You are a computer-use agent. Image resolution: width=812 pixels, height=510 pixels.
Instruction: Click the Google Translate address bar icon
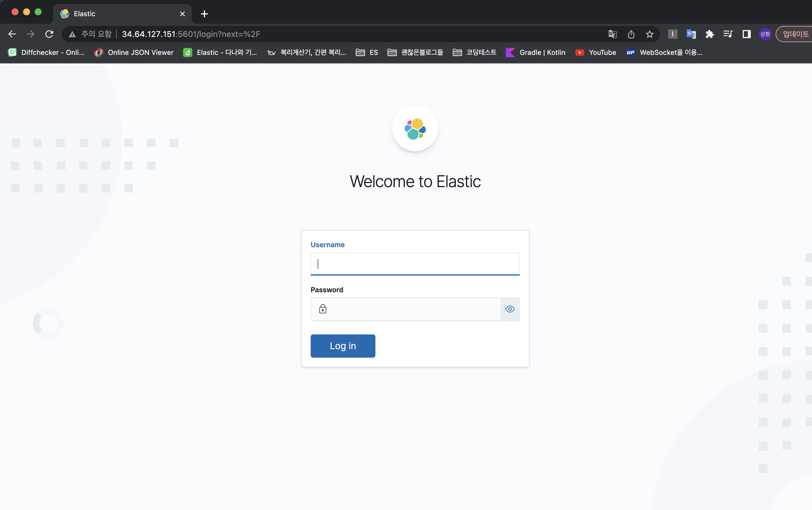coord(612,34)
